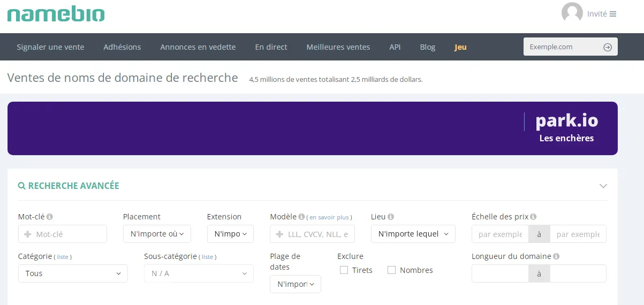Open the Adhésions menu item
Viewport: 644px width, 305px height.
click(122, 47)
